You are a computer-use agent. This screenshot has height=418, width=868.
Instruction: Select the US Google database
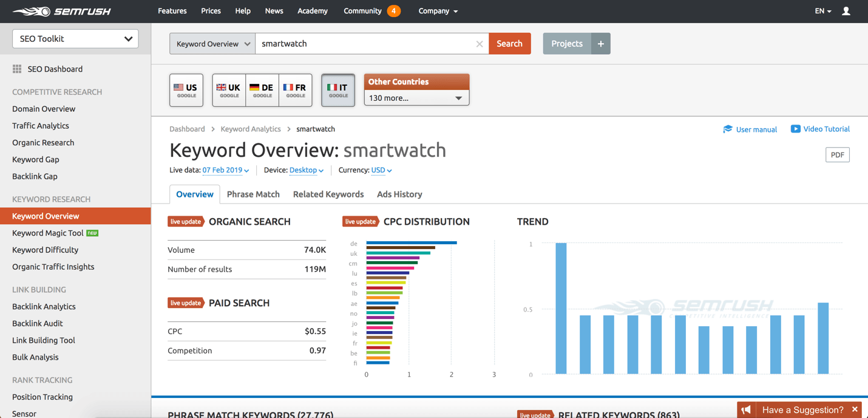click(x=186, y=90)
